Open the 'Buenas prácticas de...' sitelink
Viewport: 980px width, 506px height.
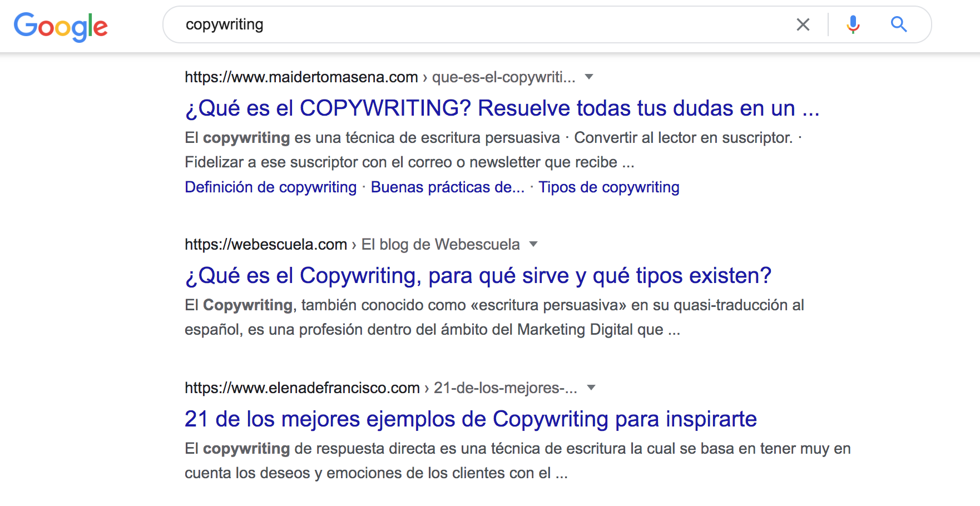(x=448, y=187)
